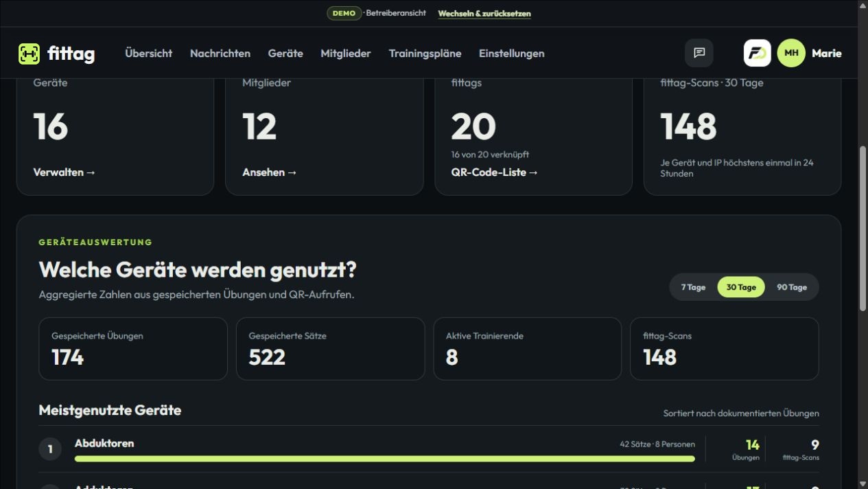Screen dimensions: 868x489
Task: Click the fittag logo icon
Action: 29,54
